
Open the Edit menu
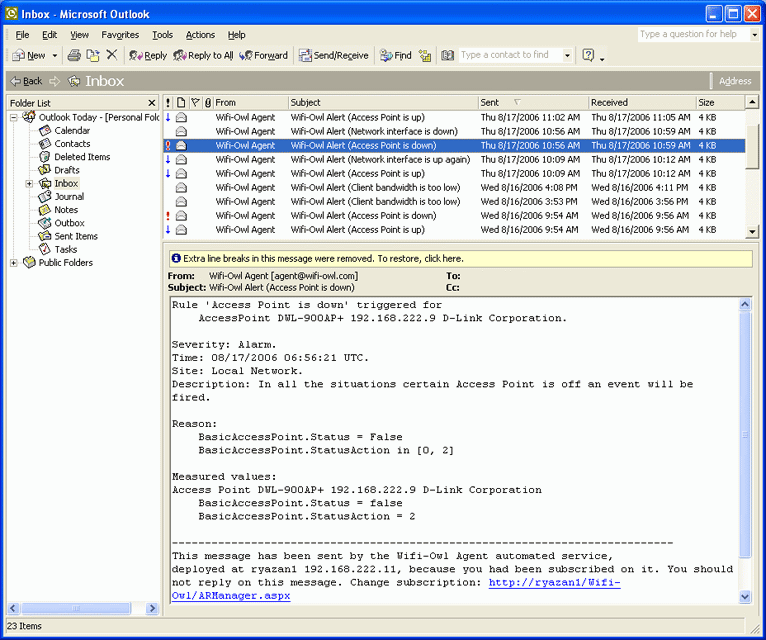pos(49,35)
